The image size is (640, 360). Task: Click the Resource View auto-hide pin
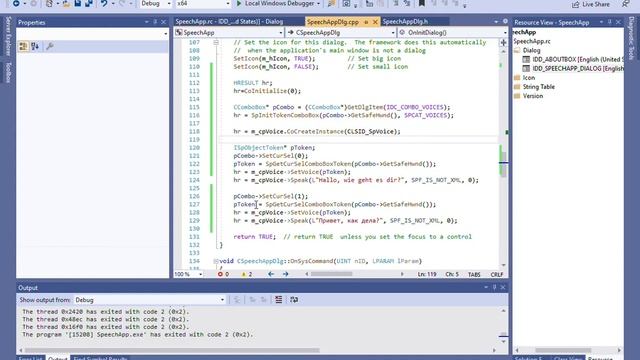click(610, 22)
